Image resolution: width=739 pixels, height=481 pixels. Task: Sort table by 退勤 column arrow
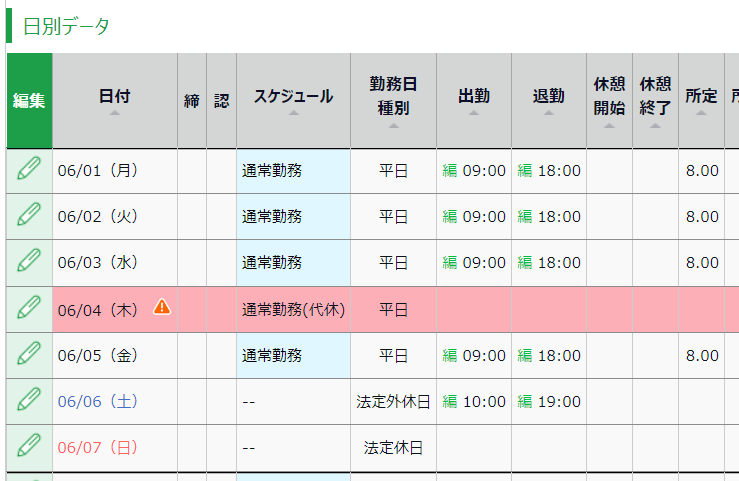coord(548,113)
